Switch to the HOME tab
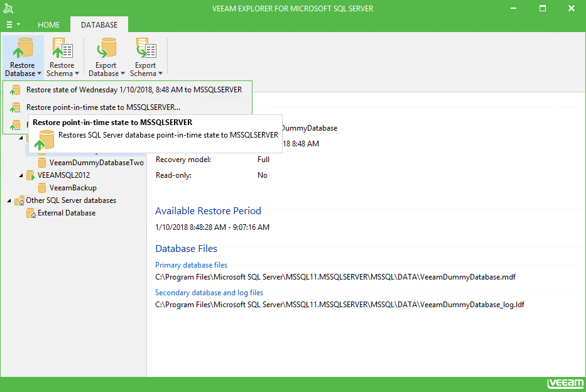This screenshot has height=392, width=586. point(48,24)
